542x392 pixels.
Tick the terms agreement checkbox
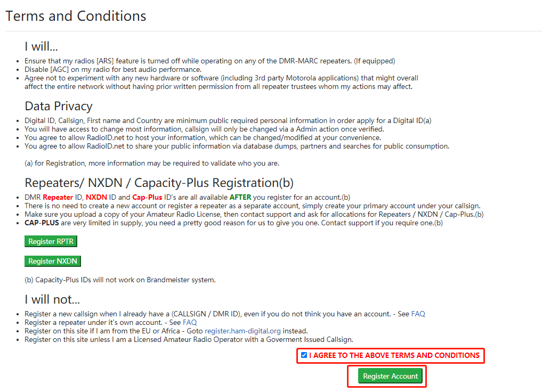304,355
